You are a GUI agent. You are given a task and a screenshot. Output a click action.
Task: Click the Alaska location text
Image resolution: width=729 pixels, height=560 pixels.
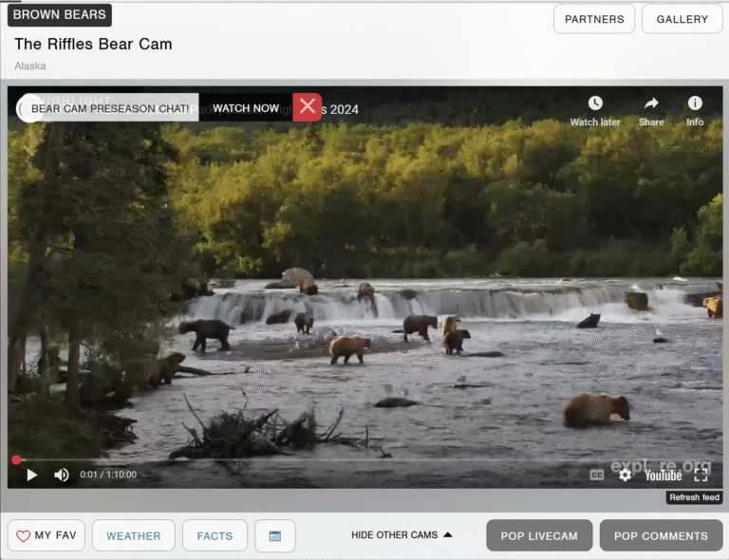click(30, 66)
